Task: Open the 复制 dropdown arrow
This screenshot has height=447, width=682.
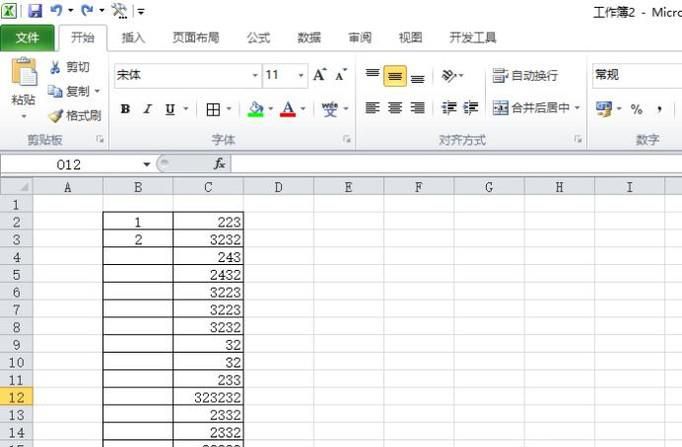Action: pos(97,91)
